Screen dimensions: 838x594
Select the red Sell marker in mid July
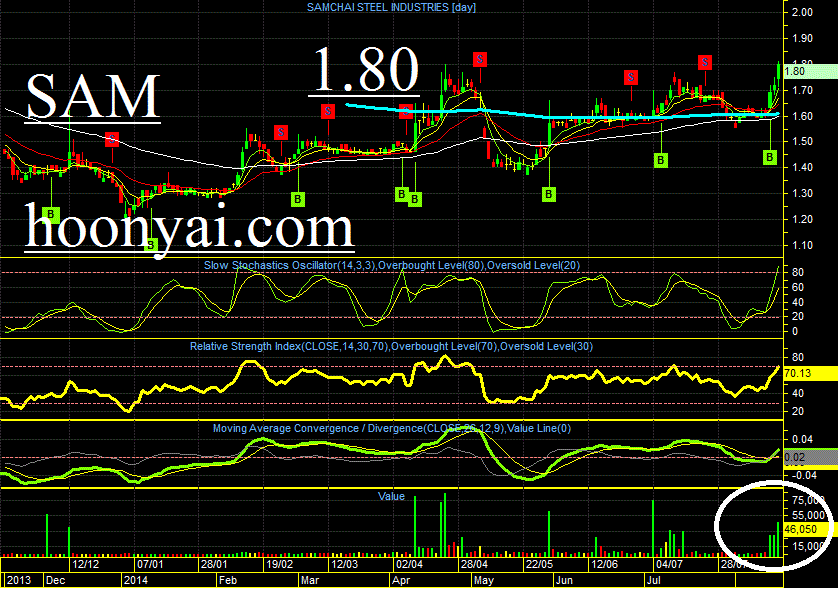(x=705, y=63)
